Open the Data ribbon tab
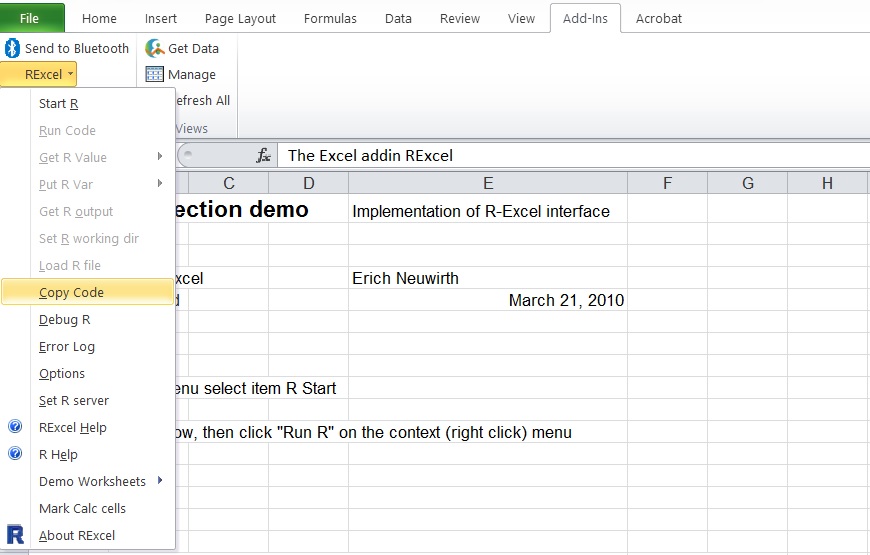 398,18
